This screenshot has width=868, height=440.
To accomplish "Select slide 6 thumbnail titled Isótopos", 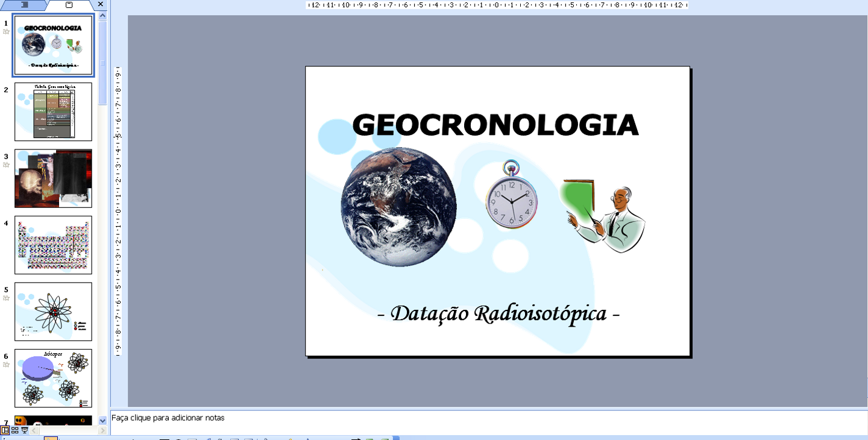I will [x=53, y=379].
